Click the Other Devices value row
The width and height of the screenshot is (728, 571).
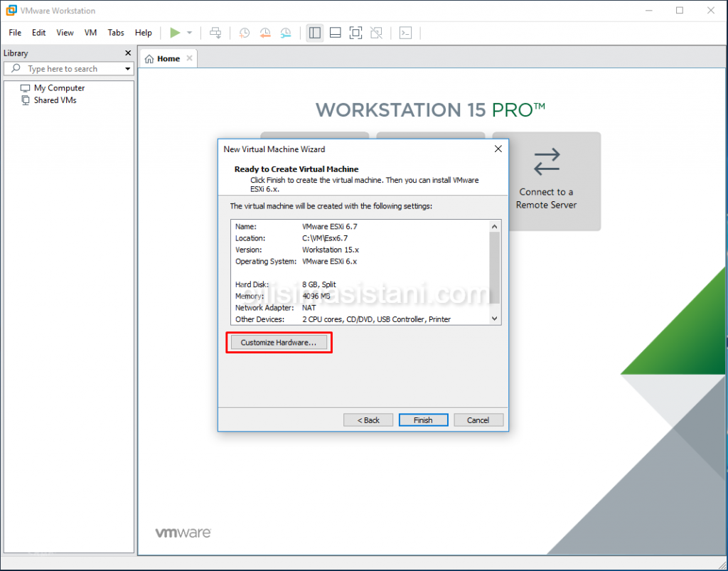coord(377,319)
